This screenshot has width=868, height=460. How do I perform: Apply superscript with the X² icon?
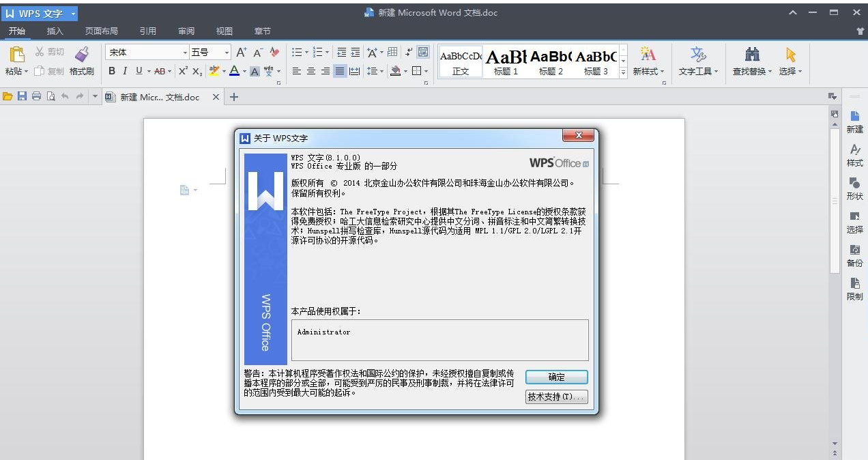183,71
